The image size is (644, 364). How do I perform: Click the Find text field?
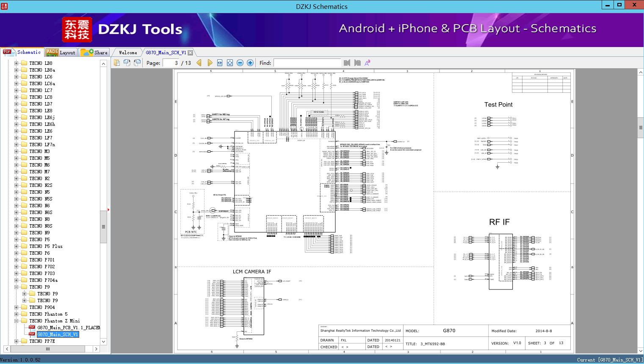tap(307, 63)
